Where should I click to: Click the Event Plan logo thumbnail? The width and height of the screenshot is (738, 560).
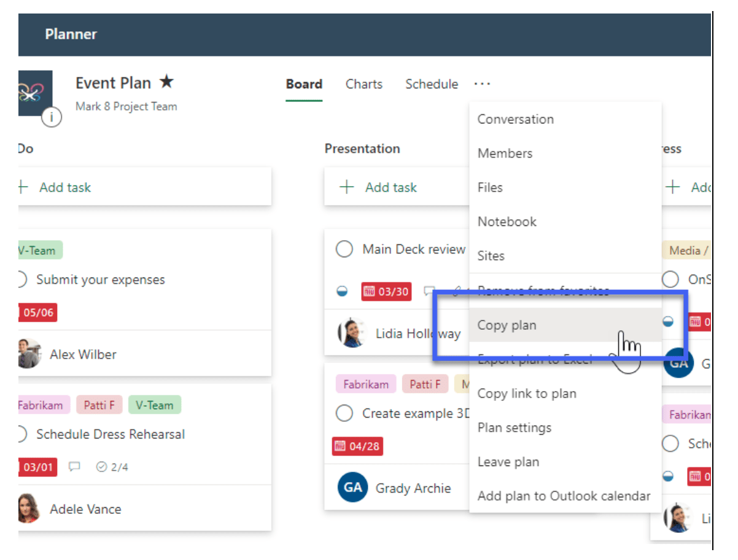[x=35, y=93]
